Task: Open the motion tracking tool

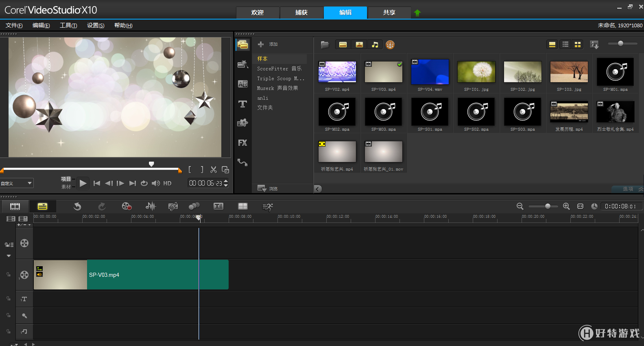Action: (194, 206)
